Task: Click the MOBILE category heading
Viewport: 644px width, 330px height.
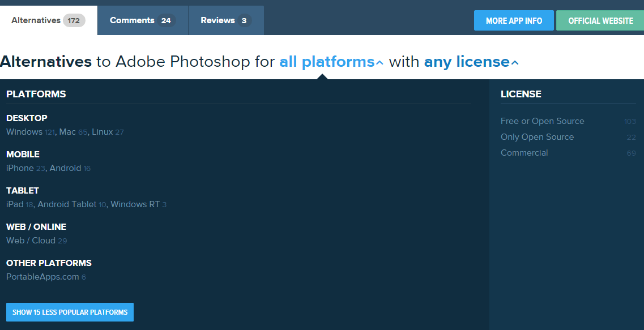Action: (x=23, y=155)
